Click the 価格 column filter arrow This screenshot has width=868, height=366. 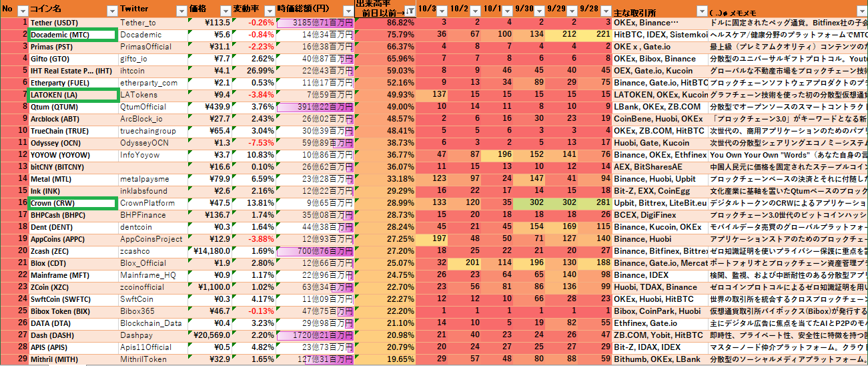tap(226, 11)
